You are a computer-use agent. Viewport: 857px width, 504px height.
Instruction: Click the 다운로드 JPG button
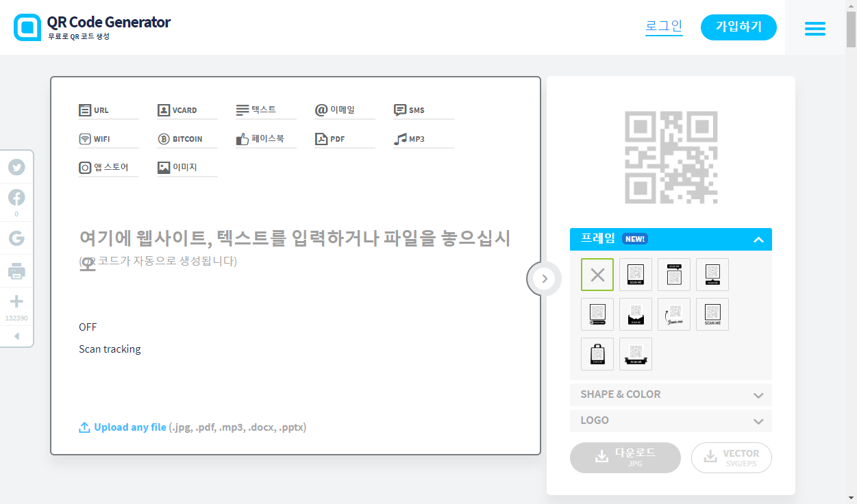(x=625, y=457)
